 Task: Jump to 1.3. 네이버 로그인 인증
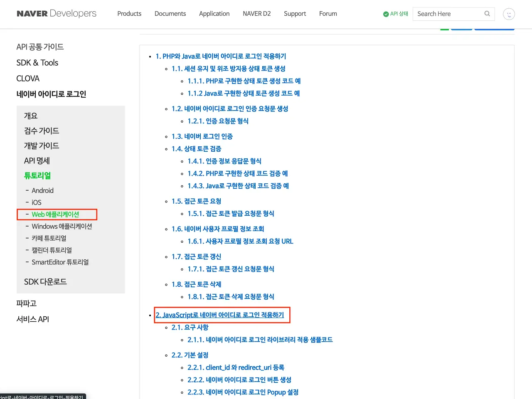(202, 137)
